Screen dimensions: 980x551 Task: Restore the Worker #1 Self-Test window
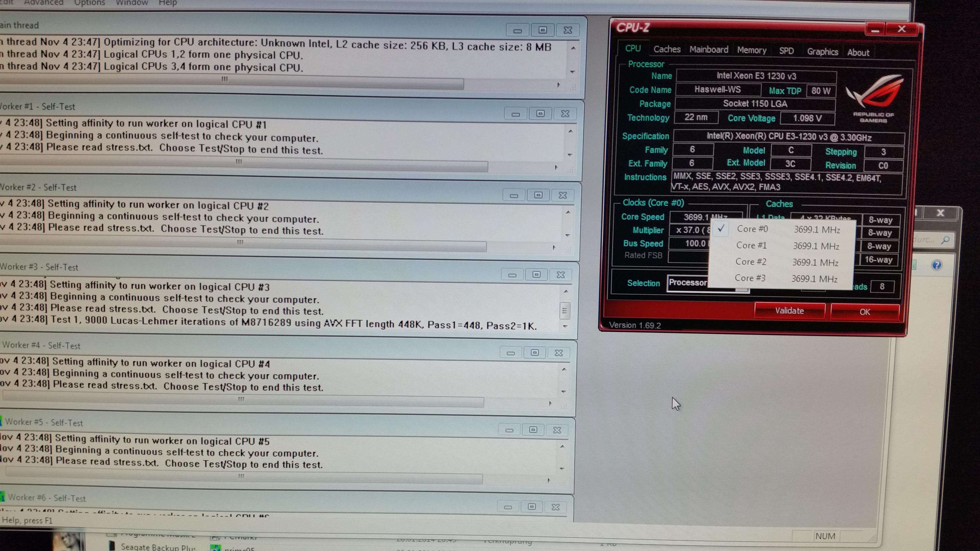(540, 114)
